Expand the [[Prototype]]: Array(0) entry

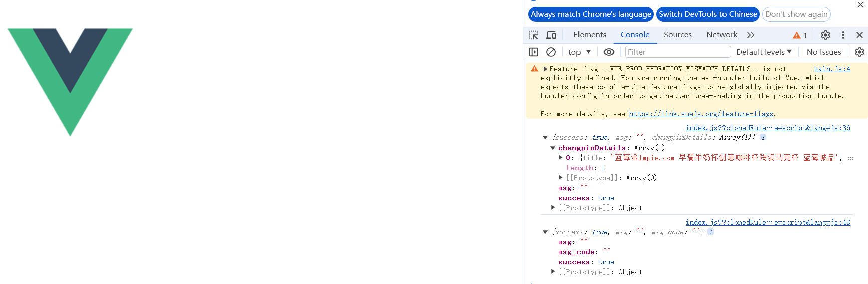click(x=561, y=177)
